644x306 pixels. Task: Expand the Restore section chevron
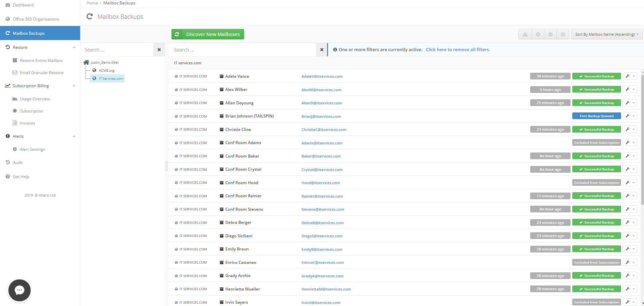74,47
